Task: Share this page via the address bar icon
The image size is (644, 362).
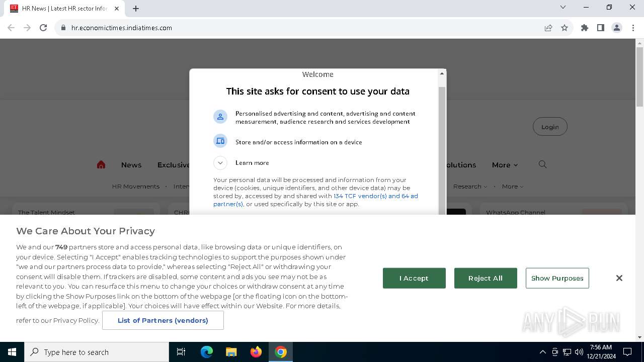Action: [x=548, y=28]
